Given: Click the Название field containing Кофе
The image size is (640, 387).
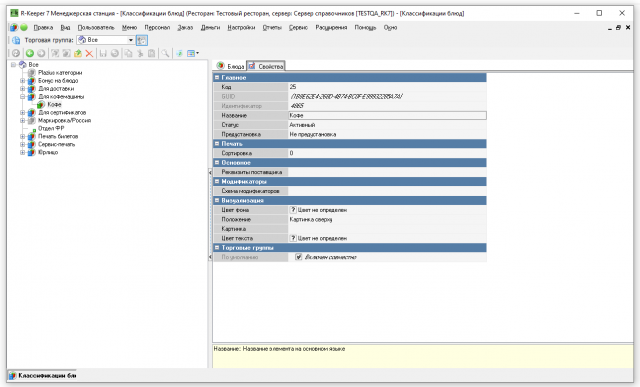Looking at the screenshot, I should click(387, 116).
